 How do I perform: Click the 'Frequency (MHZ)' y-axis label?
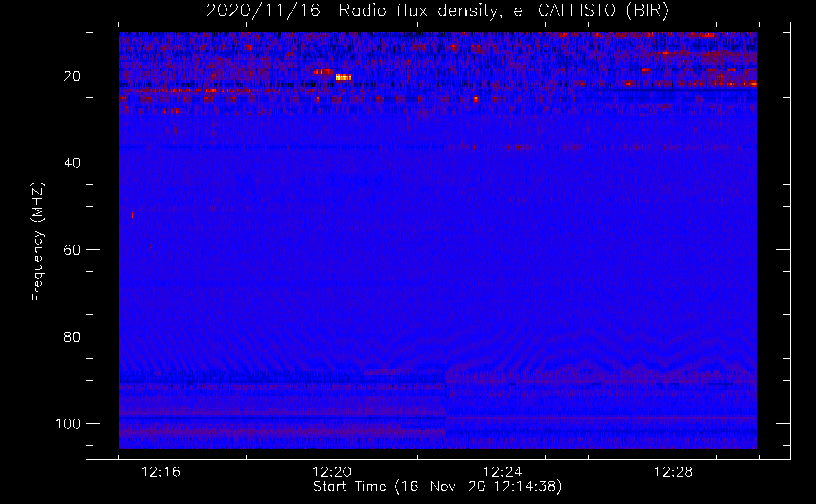pyautogui.click(x=38, y=242)
